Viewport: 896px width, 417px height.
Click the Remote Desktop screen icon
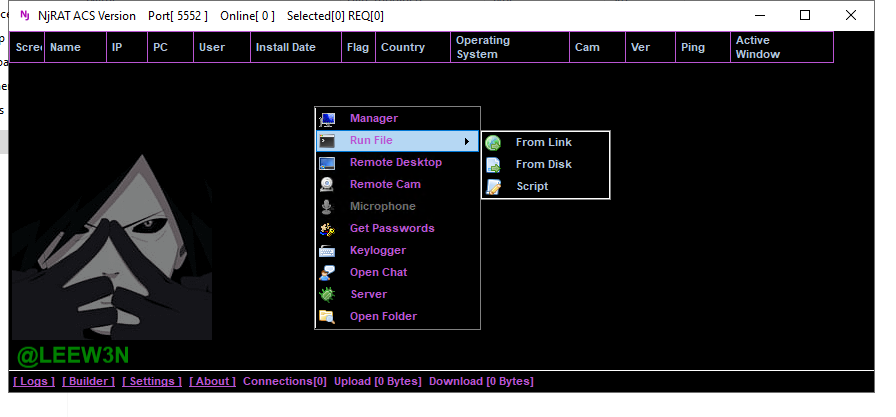[x=327, y=163]
